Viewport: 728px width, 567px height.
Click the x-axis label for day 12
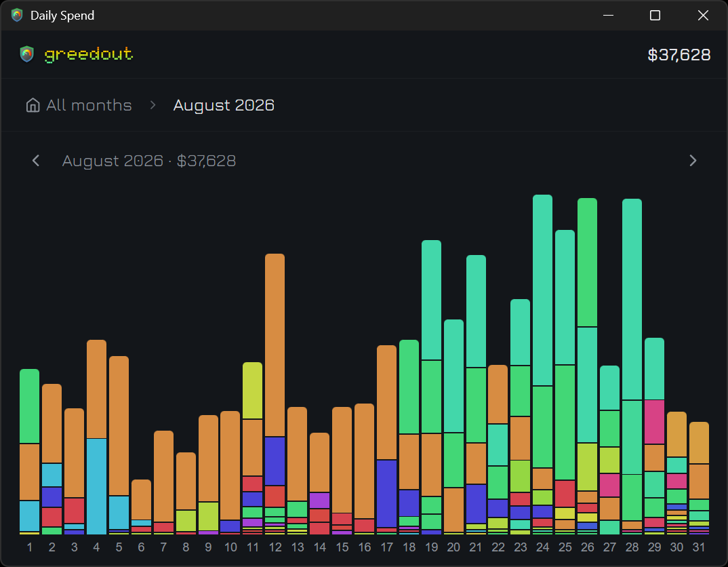(275, 547)
